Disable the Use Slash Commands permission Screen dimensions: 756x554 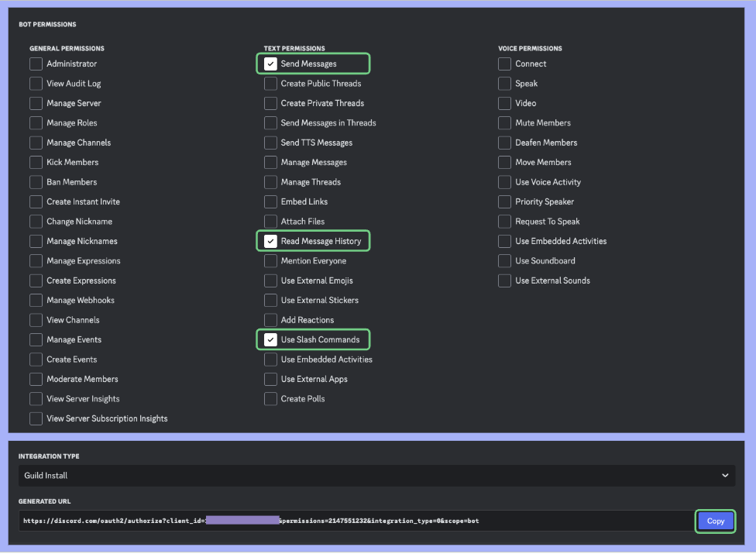click(270, 339)
